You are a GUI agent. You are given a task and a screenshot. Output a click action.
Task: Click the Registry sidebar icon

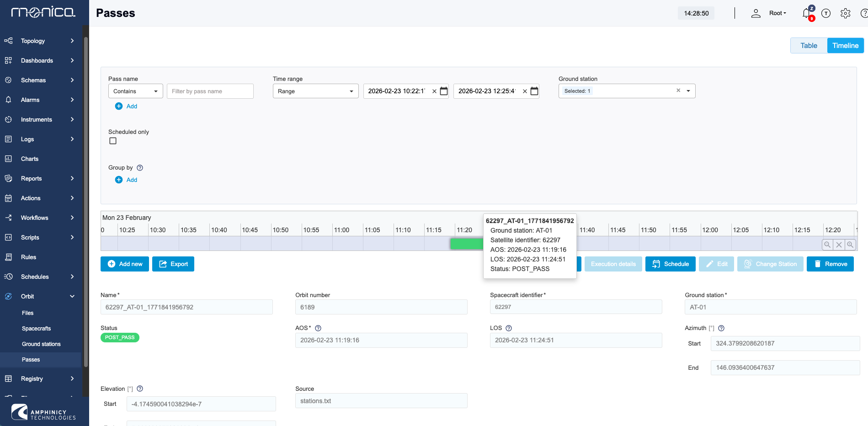8,378
